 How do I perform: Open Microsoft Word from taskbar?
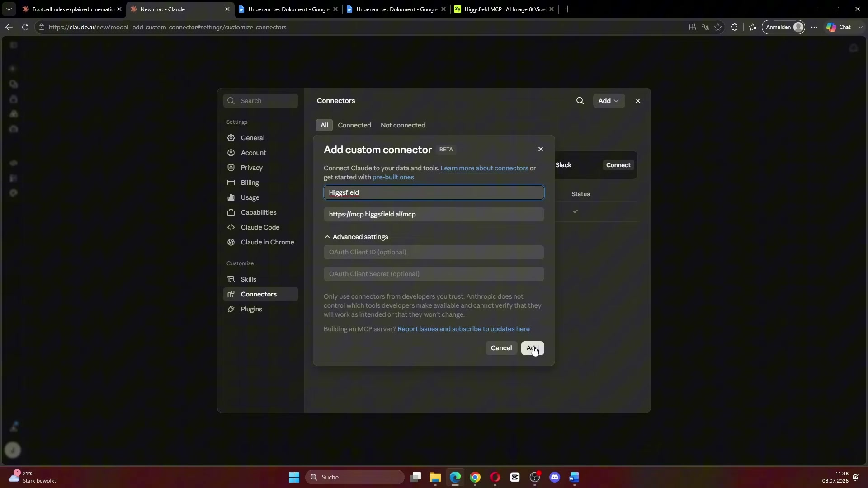point(575,477)
